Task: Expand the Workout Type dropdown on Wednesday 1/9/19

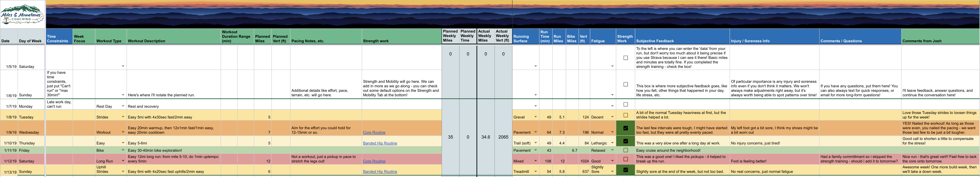Action: pos(123,132)
